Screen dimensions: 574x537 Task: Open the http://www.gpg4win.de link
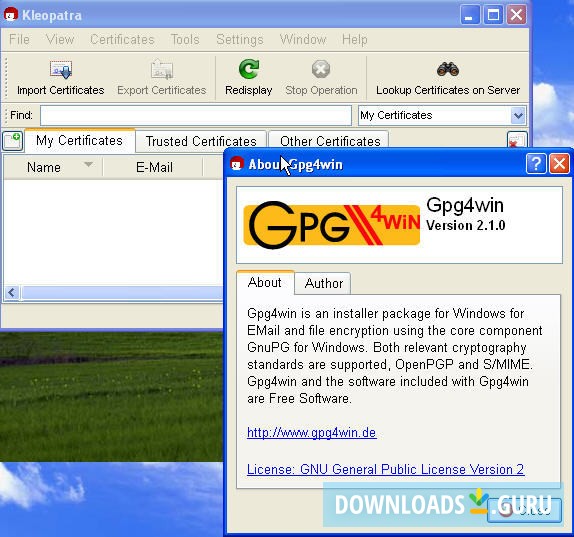coord(312,433)
